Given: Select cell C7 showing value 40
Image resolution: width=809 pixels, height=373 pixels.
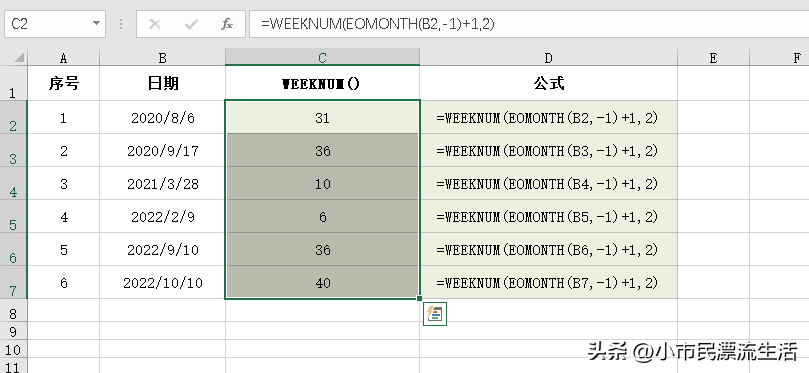Looking at the screenshot, I should click(x=322, y=283).
